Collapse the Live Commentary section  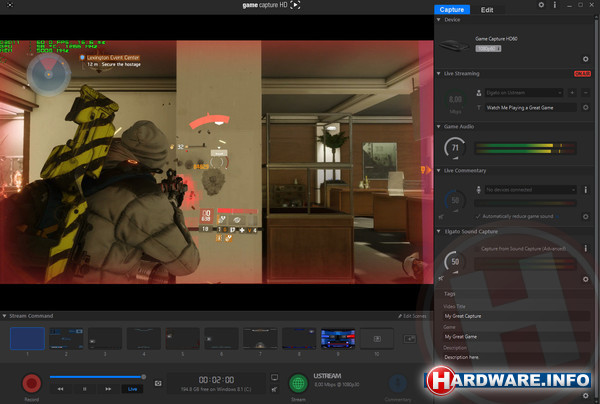click(439, 170)
